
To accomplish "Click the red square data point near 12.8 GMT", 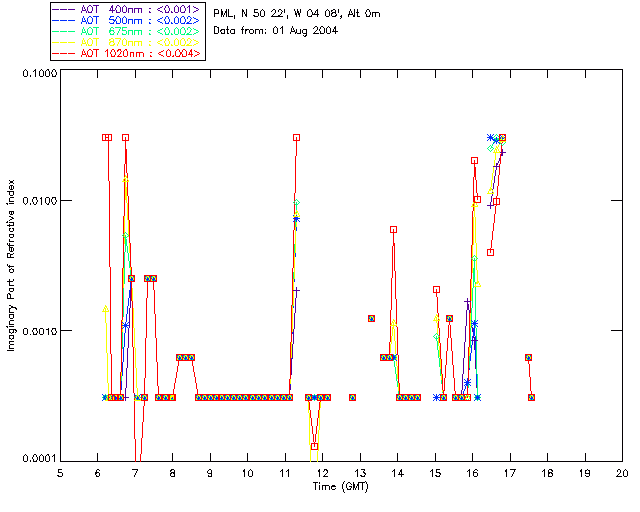I will (353, 397).
